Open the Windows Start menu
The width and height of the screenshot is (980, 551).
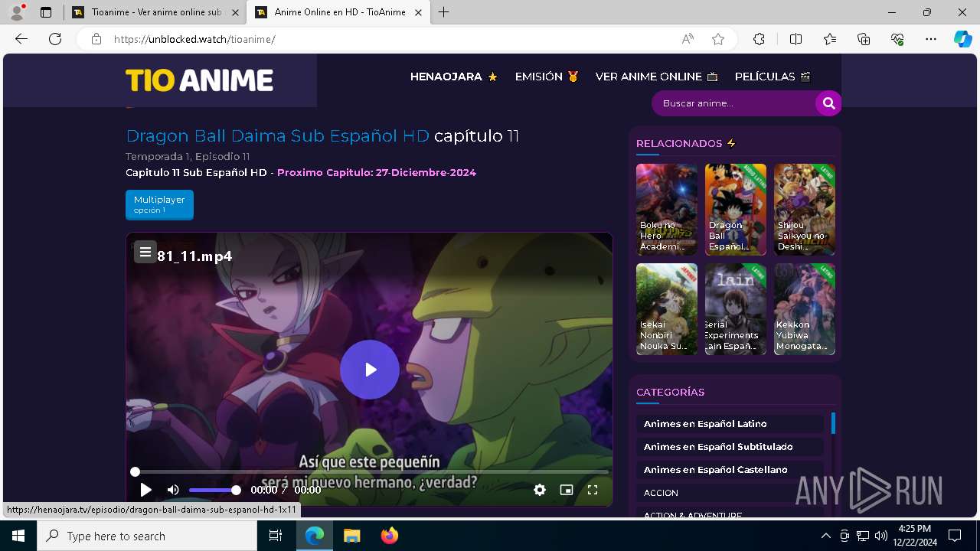pyautogui.click(x=18, y=536)
